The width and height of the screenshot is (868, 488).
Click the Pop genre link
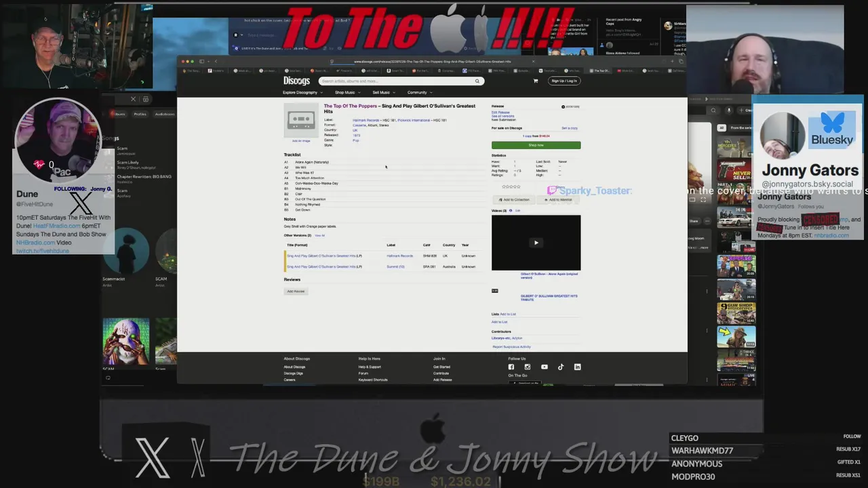coord(356,140)
